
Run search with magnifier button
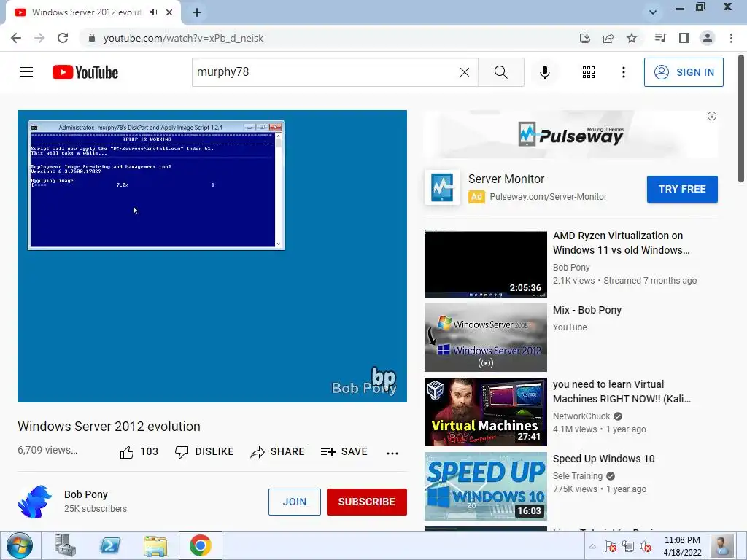[x=500, y=72]
